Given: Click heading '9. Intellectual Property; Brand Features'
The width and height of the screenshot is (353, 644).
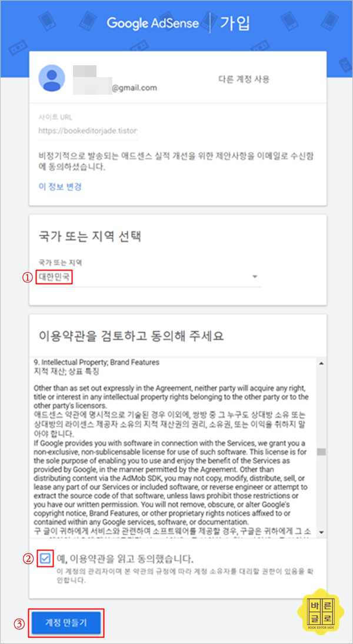Looking at the screenshot, I should click(x=96, y=363).
